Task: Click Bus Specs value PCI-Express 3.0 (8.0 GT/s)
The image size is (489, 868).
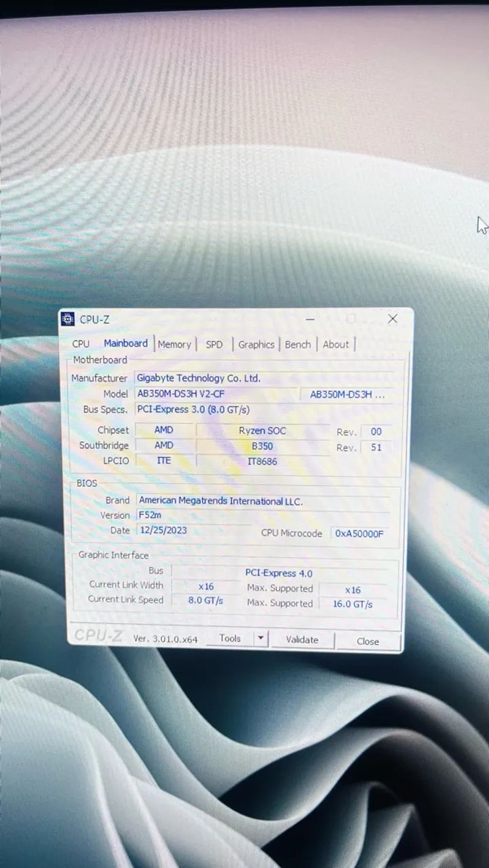Action: tap(264, 410)
